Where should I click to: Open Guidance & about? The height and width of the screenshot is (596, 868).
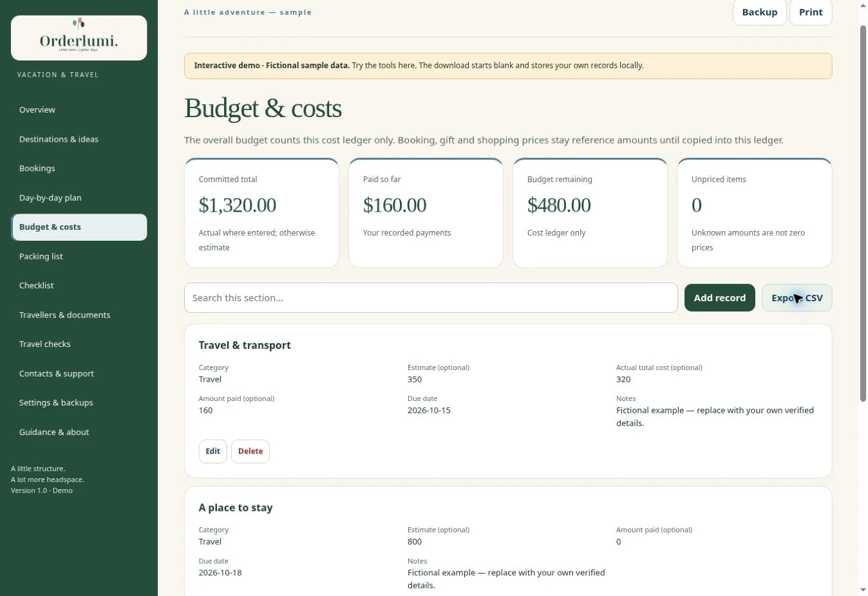pos(79,432)
